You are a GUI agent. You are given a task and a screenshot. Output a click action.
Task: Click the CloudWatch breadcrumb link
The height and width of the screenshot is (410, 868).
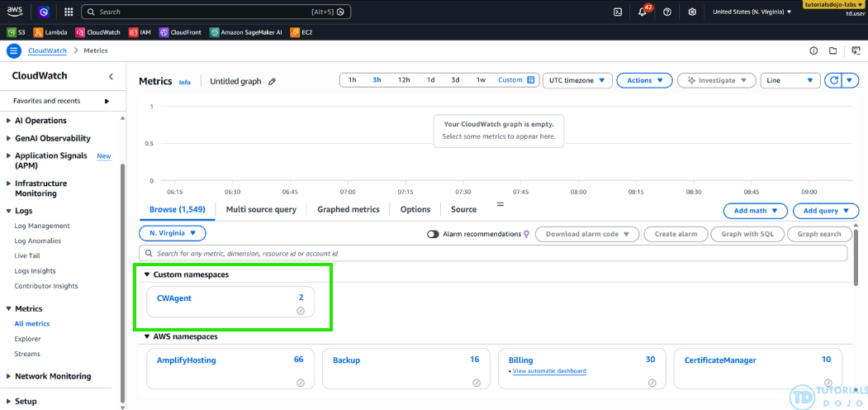(47, 50)
